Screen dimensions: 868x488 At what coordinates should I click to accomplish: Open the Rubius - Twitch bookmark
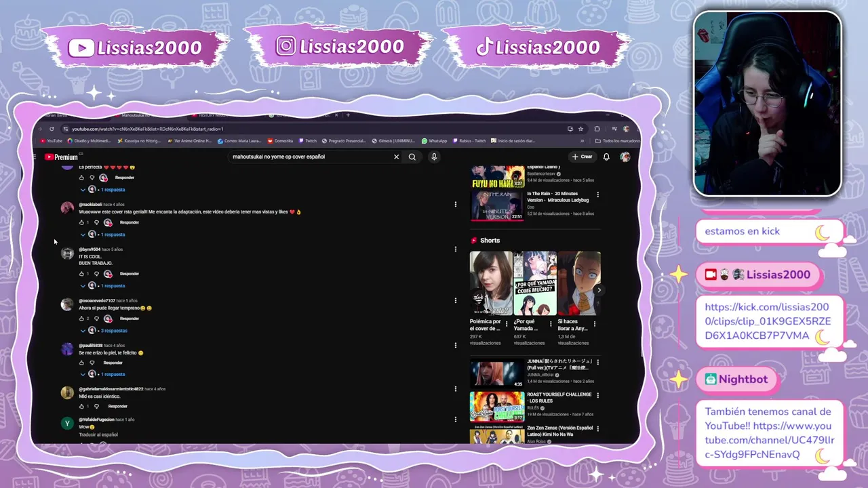pos(469,141)
